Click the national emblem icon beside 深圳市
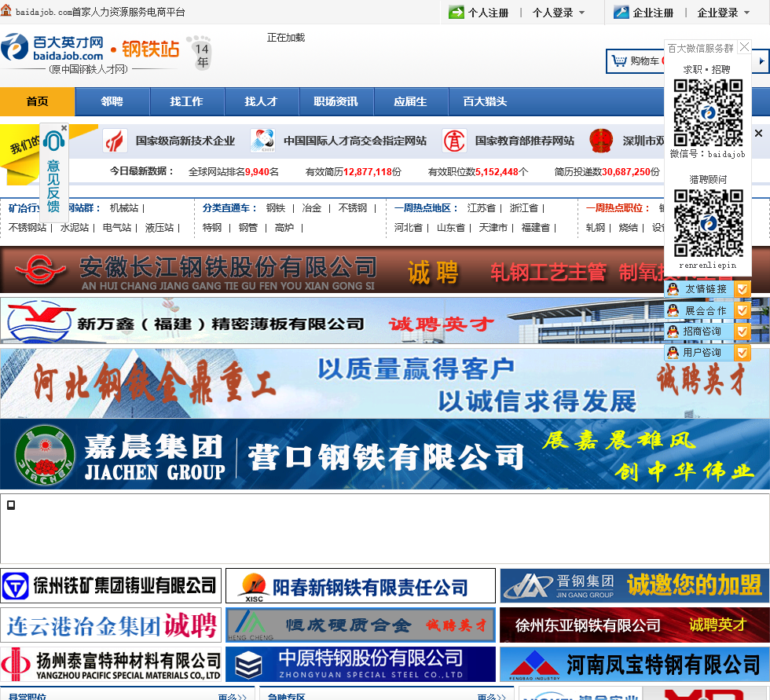Screen dimensions: 770x700 click(601, 141)
